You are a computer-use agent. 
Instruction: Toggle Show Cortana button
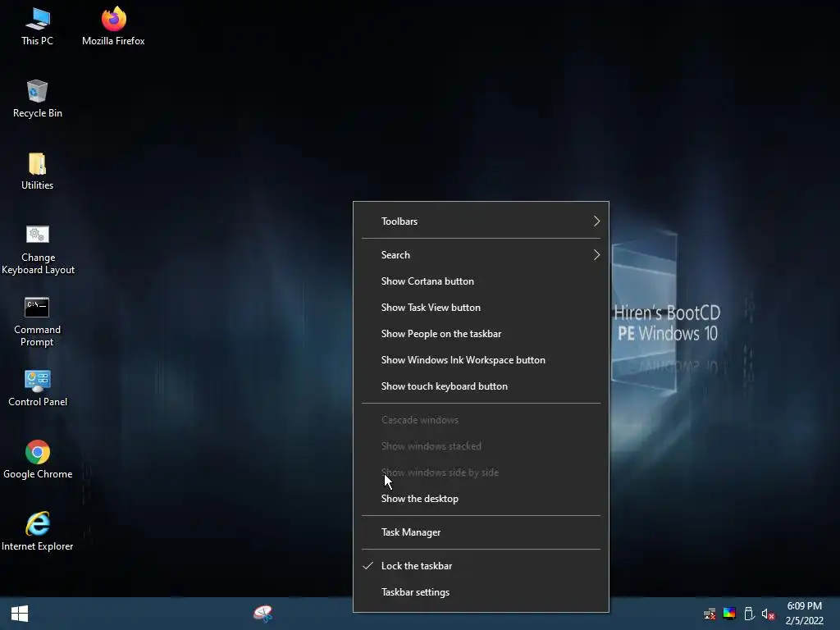(x=481, y=281)
